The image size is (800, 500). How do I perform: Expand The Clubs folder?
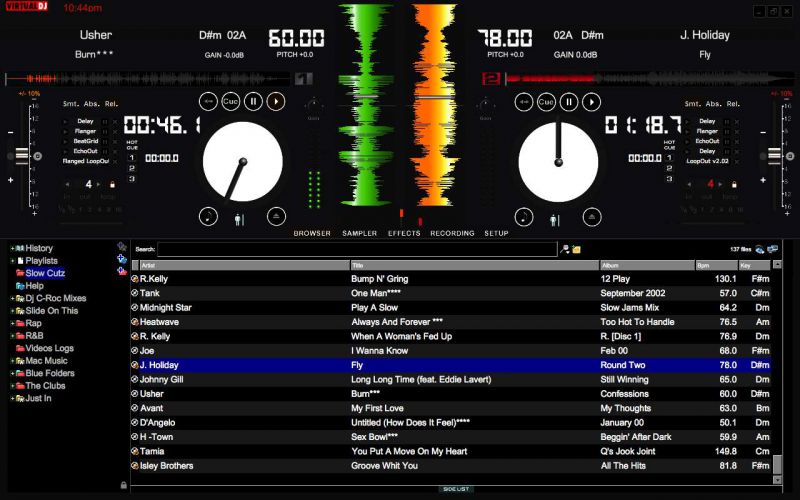click(x=12, y=386)
